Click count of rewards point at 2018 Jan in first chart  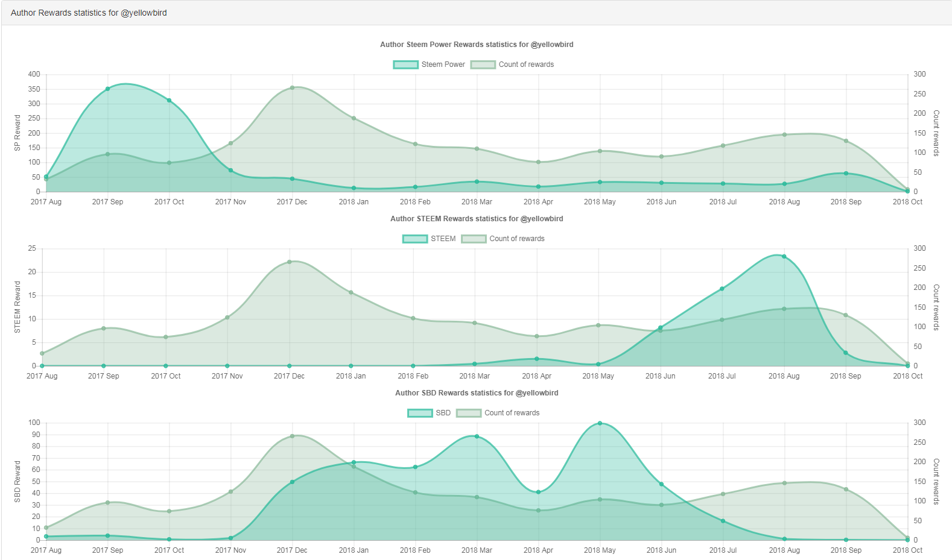pyautogui.click(x=354, y=118)
